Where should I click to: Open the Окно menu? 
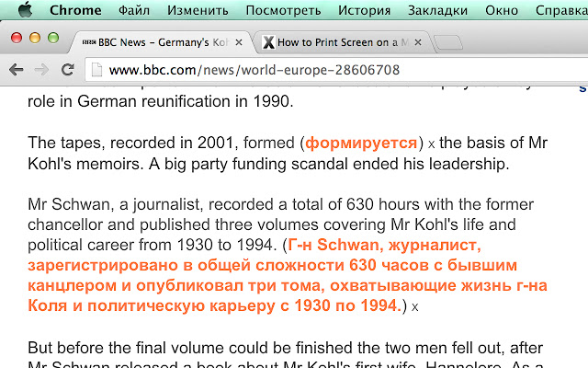502,10
